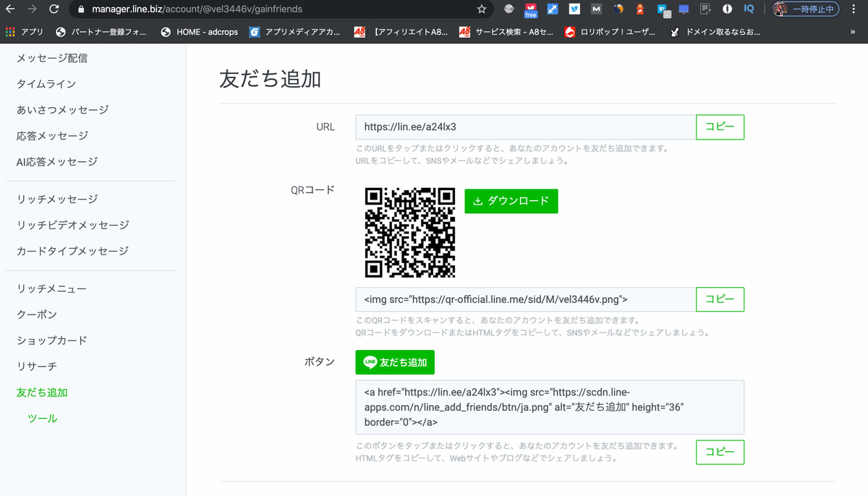Open 応答メッセージ in the sidebar
Image resolution: width=868 pixels, height=496 pixels.
coord(52,136)
